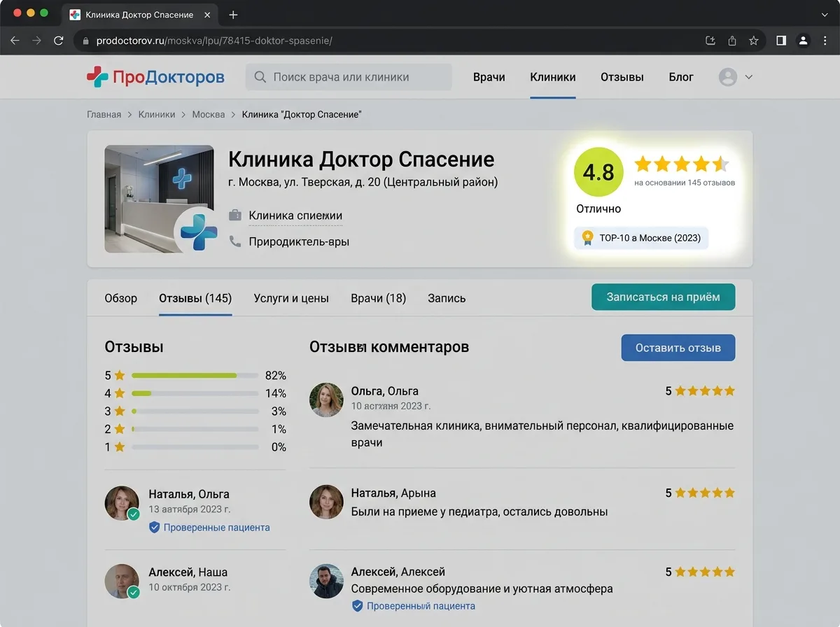Image resolution: width=840 pixels, height=627 pixels.
Task: Switch to the Обзор tab
Action: click(121, 298)
